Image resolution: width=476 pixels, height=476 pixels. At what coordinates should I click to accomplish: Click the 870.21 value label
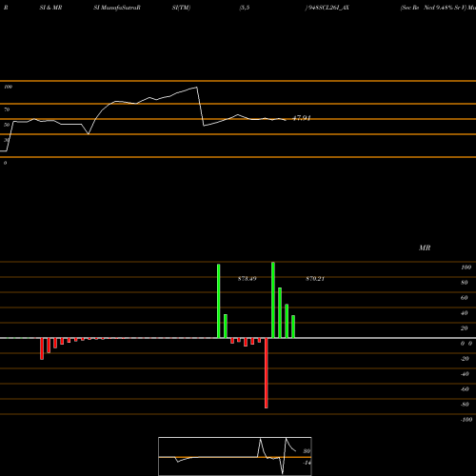(315, 279)
